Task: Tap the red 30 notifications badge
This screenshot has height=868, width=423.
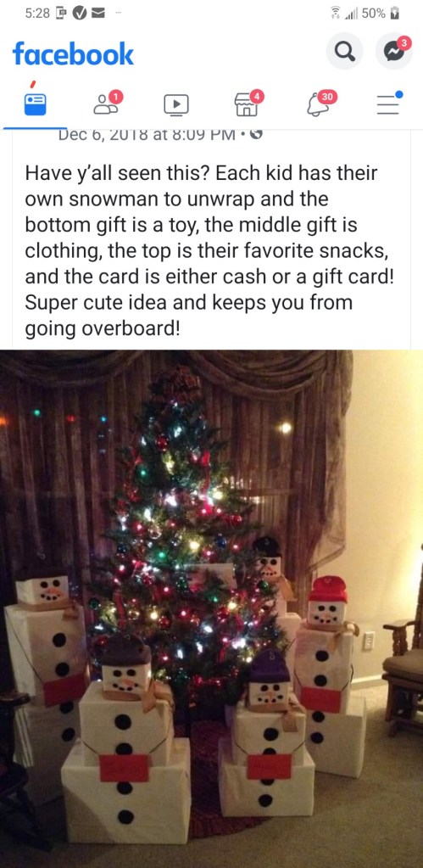Action: click(x=327, y=97)
